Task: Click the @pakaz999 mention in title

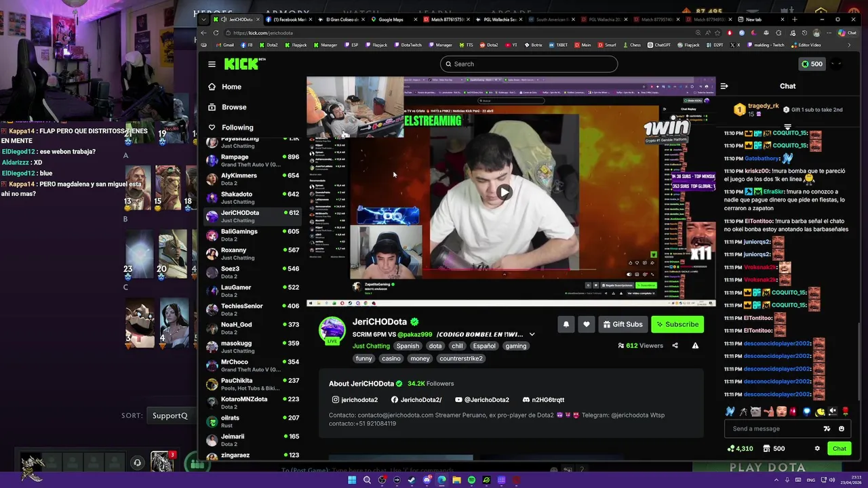Action: [415, 334]
